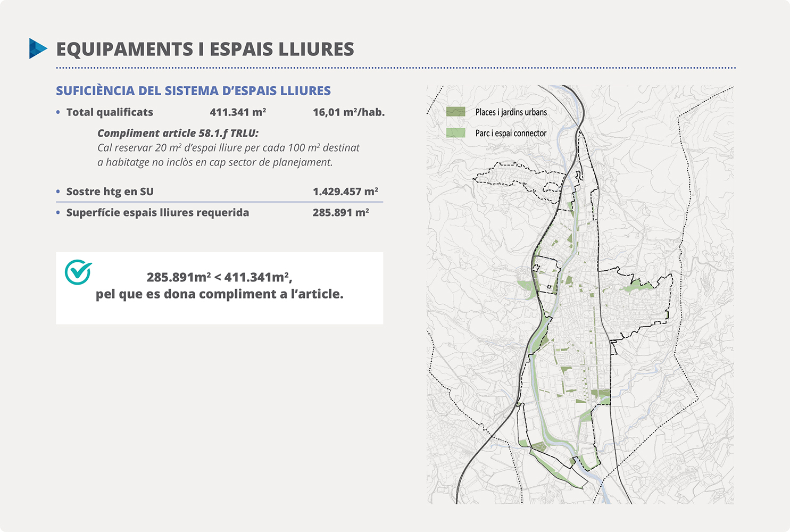Click the pel que es dona compliment text
Viewport: 790px width, 532px height.
click(x=219, y=294)
